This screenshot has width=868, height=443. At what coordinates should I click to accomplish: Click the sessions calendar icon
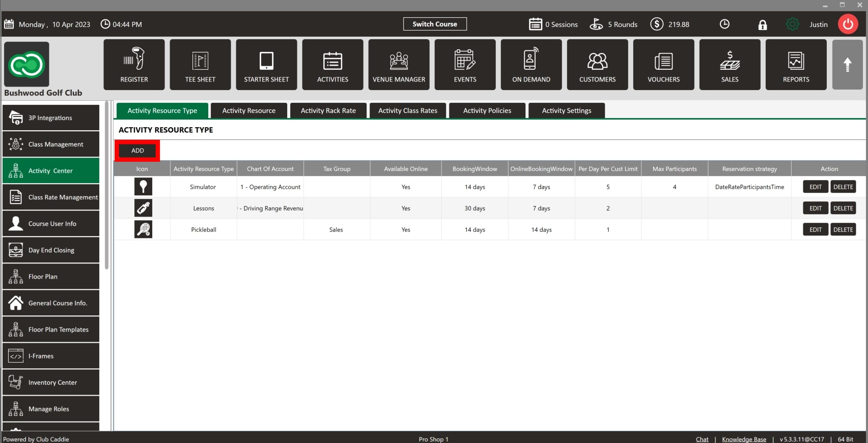536,24
